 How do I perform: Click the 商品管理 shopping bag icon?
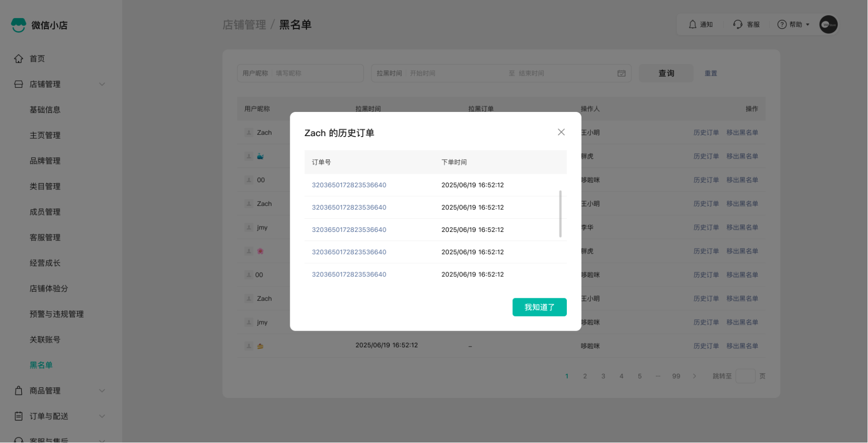[x=18, y=391]
